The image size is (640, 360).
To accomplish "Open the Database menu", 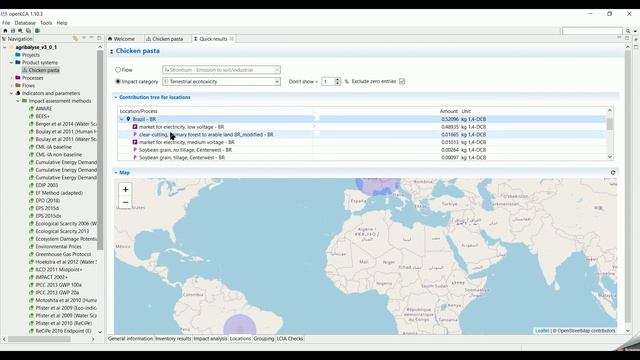I will pos(25,23).
